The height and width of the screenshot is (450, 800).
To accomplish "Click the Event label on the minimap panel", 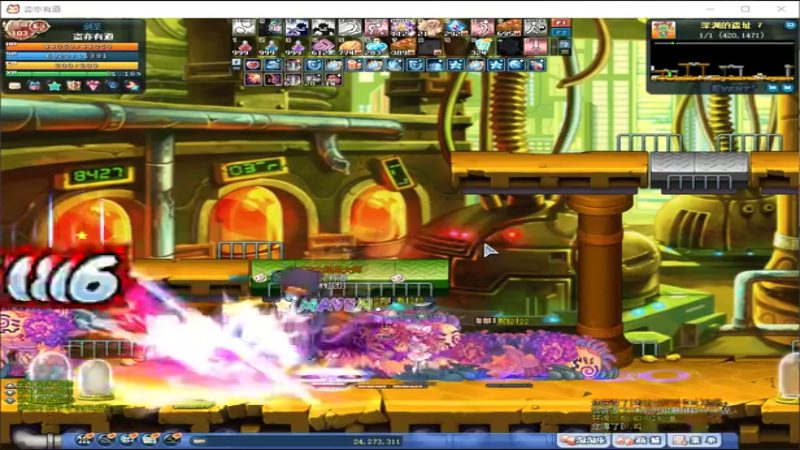I will click(x=733, y=88).
